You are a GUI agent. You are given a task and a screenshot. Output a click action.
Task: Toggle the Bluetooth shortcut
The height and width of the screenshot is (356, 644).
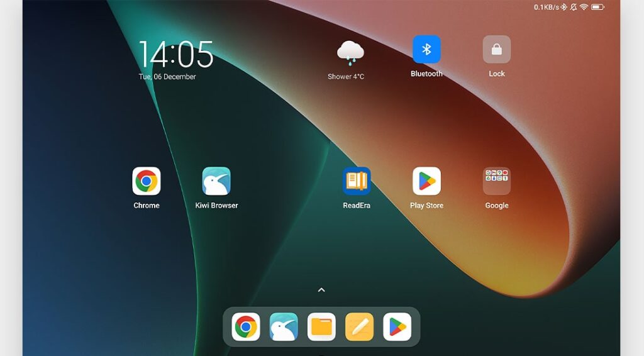click(x=426, y=49)
